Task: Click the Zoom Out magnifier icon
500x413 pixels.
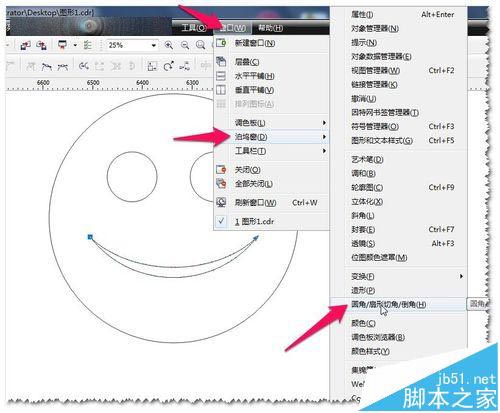Action: coord(185,45)
